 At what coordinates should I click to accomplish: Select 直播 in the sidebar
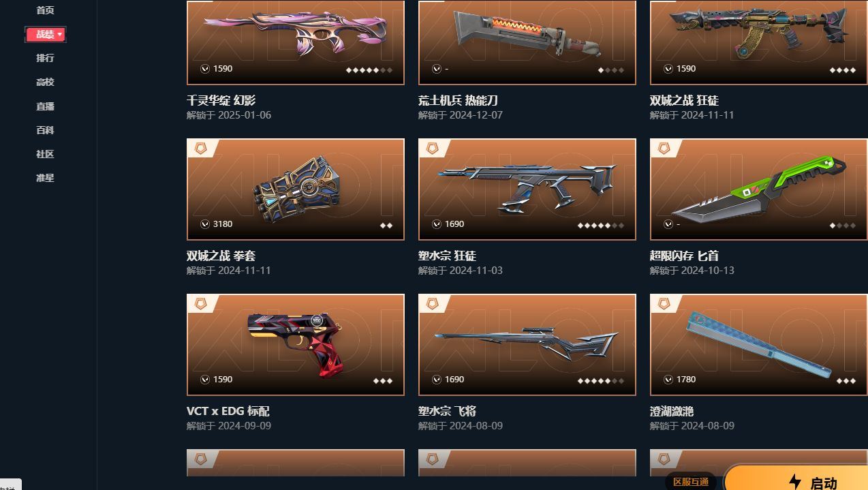[x=45, y=106]
